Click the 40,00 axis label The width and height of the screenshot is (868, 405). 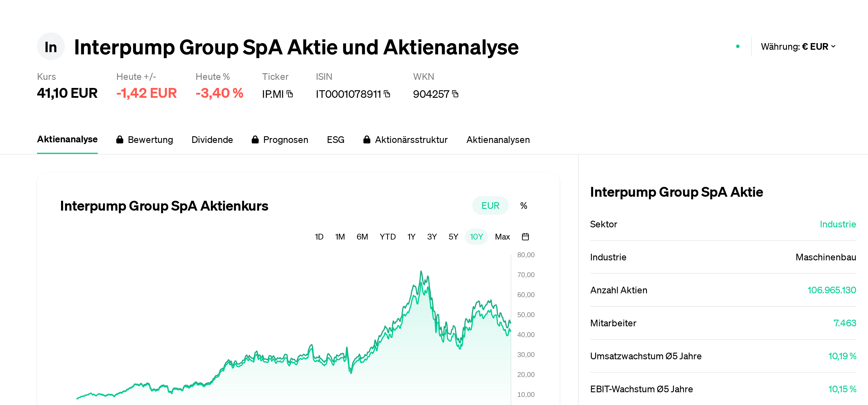click(526, 335)
